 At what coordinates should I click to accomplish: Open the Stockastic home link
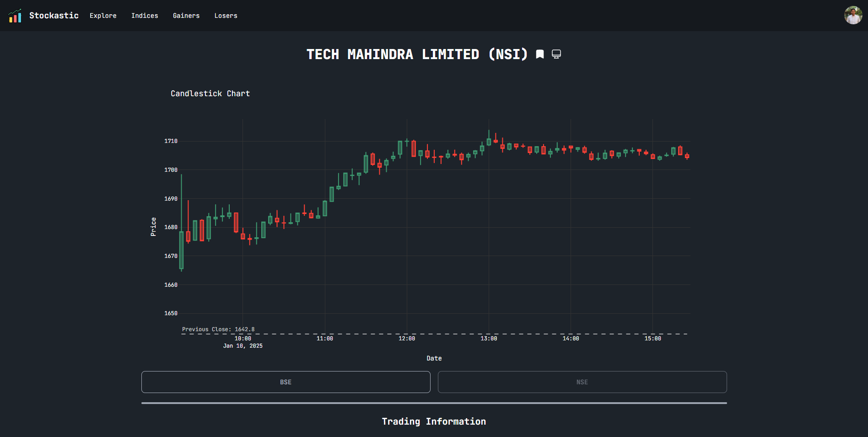pyautogui.click(x=54, y=16)
